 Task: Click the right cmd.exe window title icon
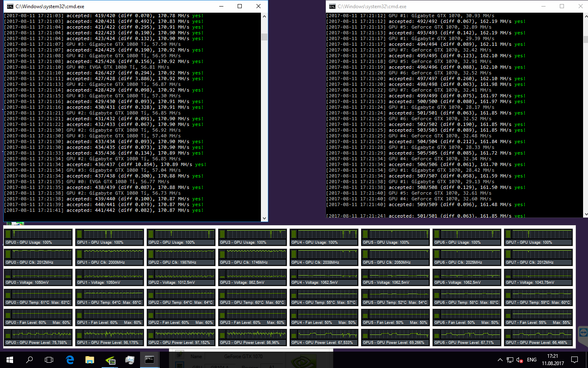(332, 7)
